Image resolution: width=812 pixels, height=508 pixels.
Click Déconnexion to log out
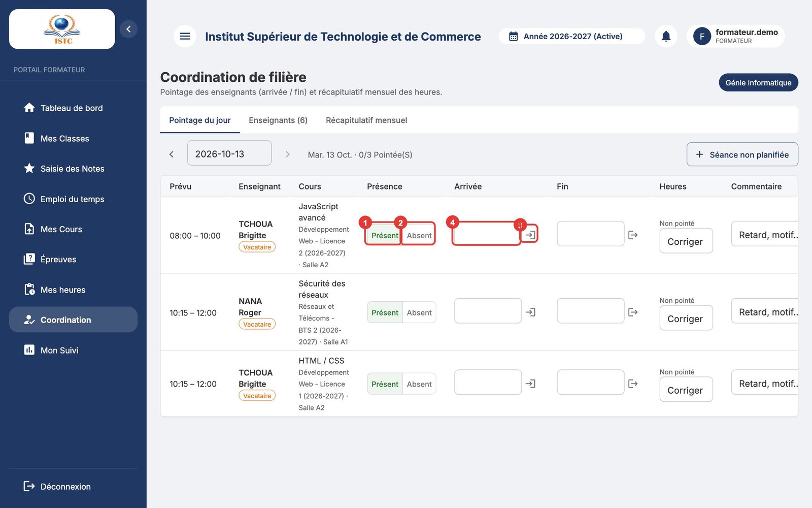point(73,486)
